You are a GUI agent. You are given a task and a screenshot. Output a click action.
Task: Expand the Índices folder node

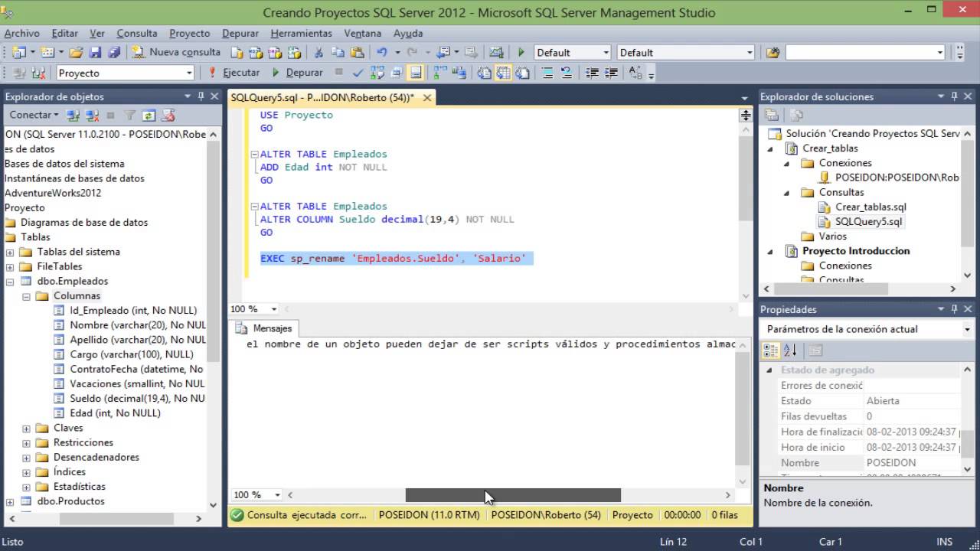26,471
